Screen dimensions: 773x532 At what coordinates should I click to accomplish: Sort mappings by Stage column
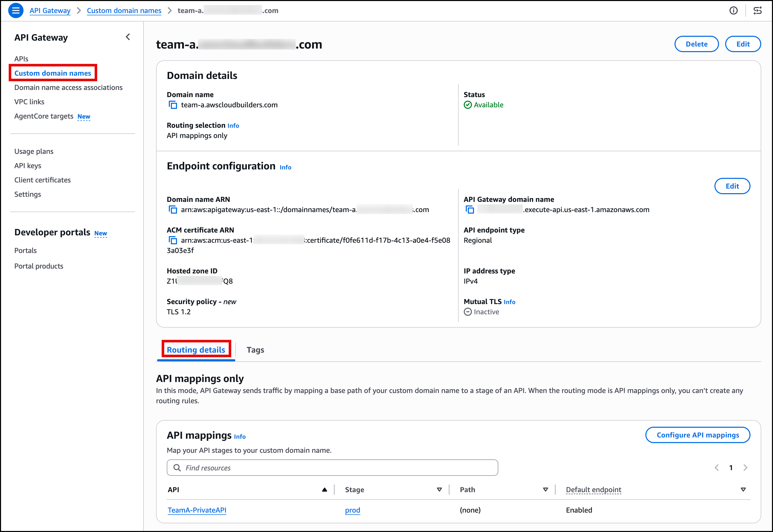pyautogui.click(x=439, y=490)
